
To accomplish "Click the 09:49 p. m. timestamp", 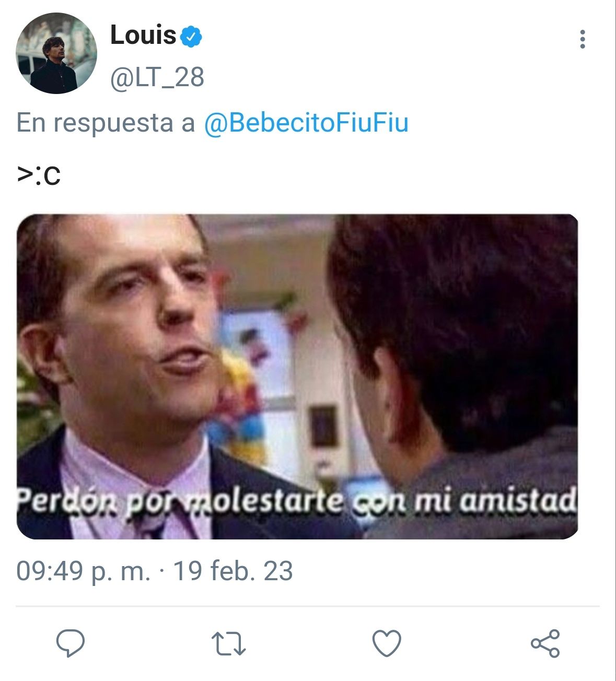I will point(83,571).
